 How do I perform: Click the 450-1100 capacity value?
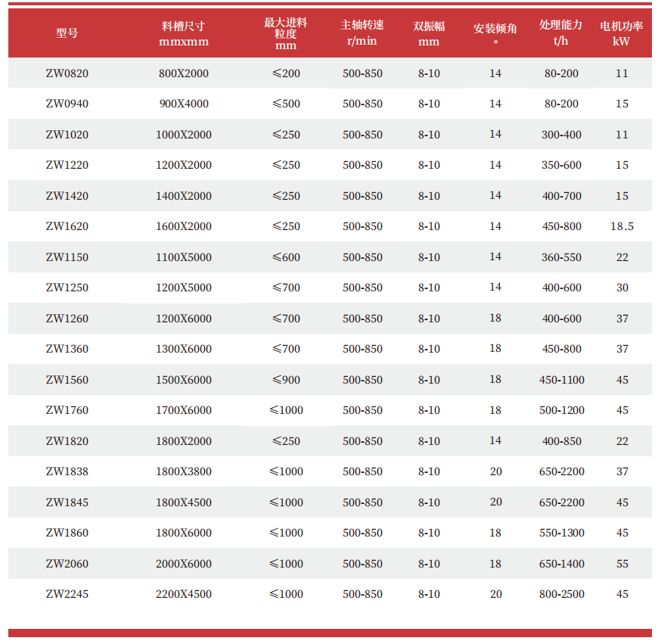[x=561, y=380]
